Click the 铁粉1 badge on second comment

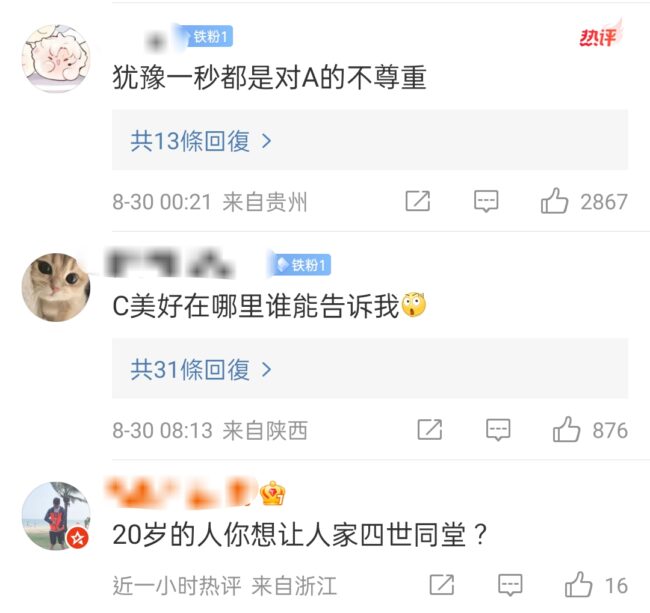point(301,264)
